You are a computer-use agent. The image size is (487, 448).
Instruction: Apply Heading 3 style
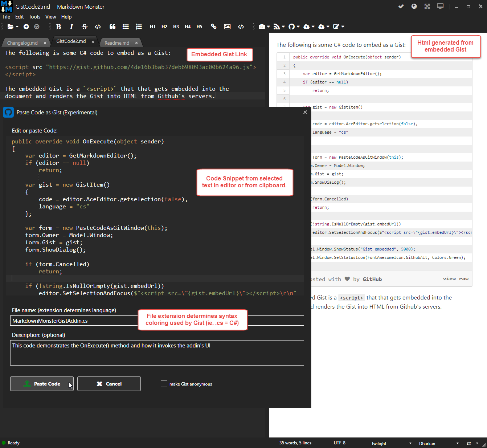pos(176,27)
